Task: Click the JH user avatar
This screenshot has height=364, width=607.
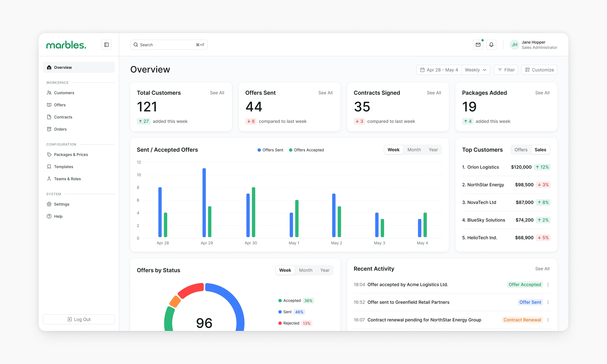Action: coord(515,45)
